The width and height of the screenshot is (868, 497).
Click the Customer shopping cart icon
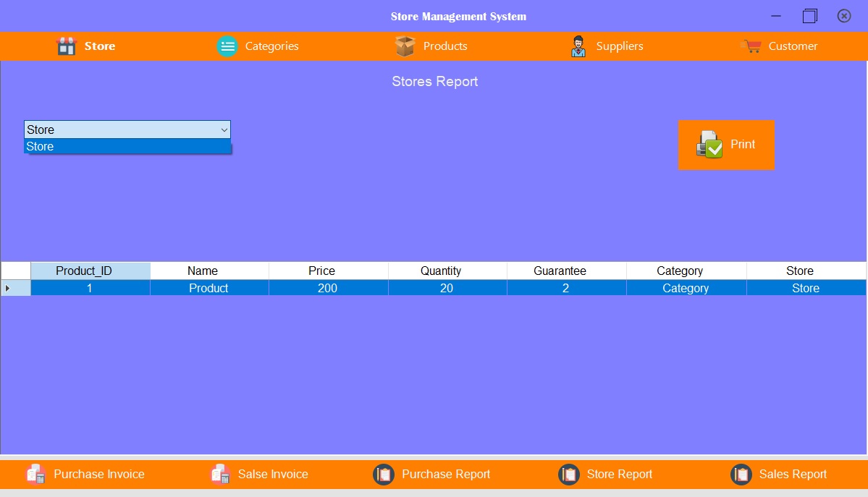point(751,46)
